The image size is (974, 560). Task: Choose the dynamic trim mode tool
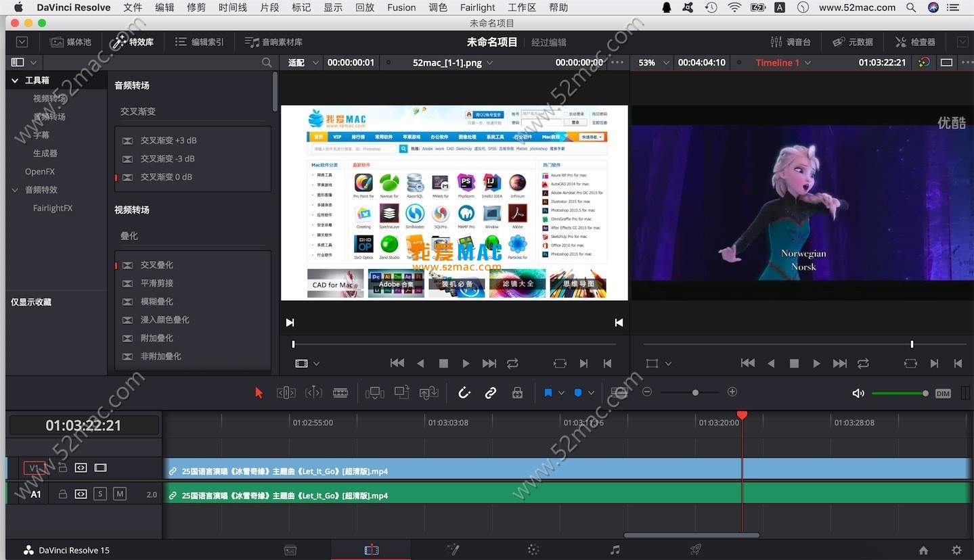(x=313, y=392)
